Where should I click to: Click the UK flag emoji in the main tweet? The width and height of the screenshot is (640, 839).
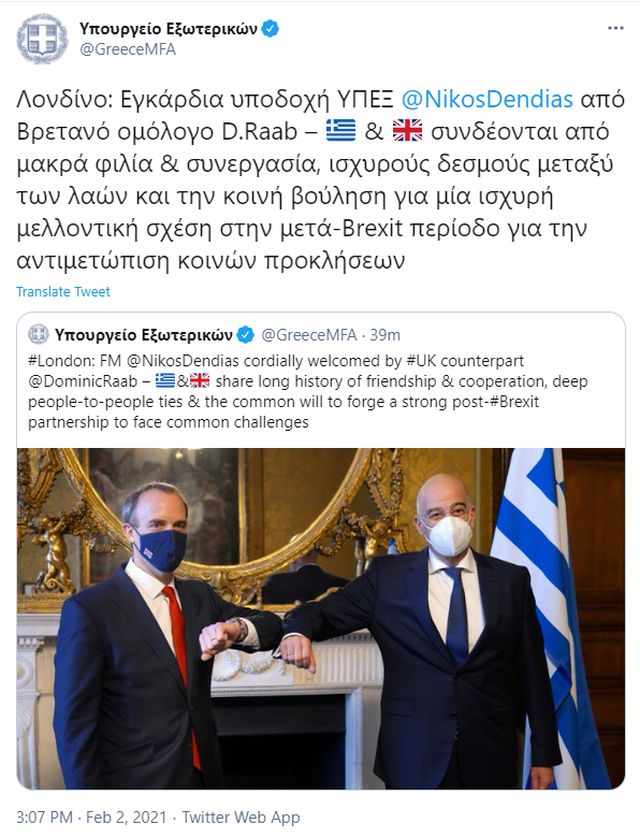coord(408,131)
